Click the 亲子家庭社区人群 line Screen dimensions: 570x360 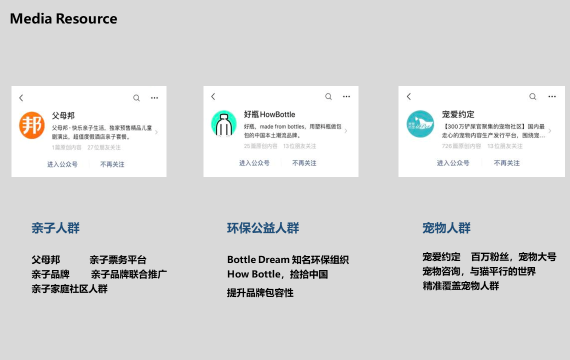coord(69,289)
